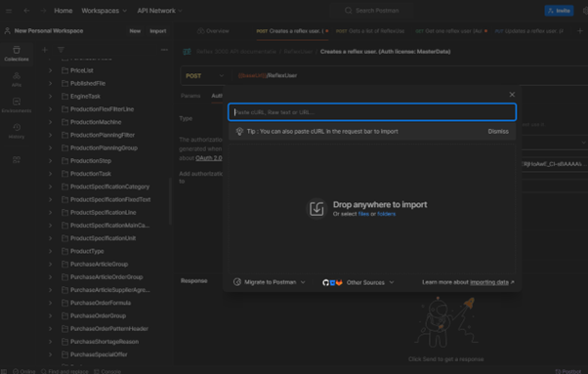Screen dimensions: 588x374
Task: Open Find and replace in the status bar
Action: tap(64, 371)
